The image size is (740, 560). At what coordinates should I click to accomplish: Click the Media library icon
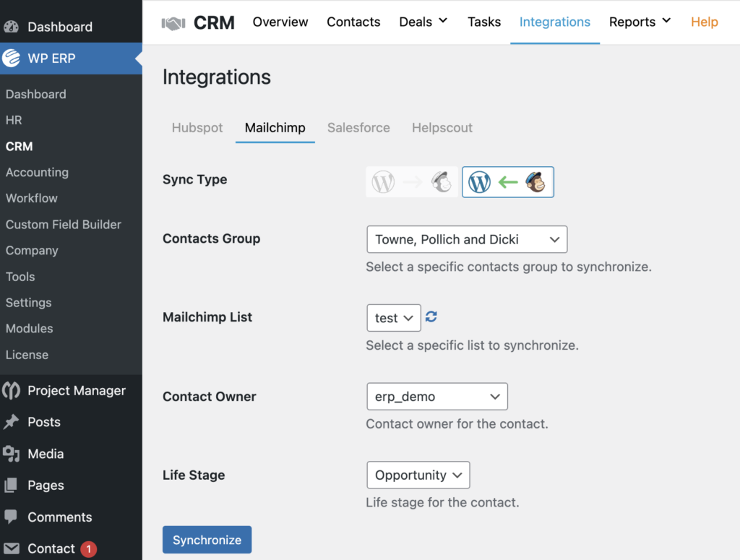12,454
